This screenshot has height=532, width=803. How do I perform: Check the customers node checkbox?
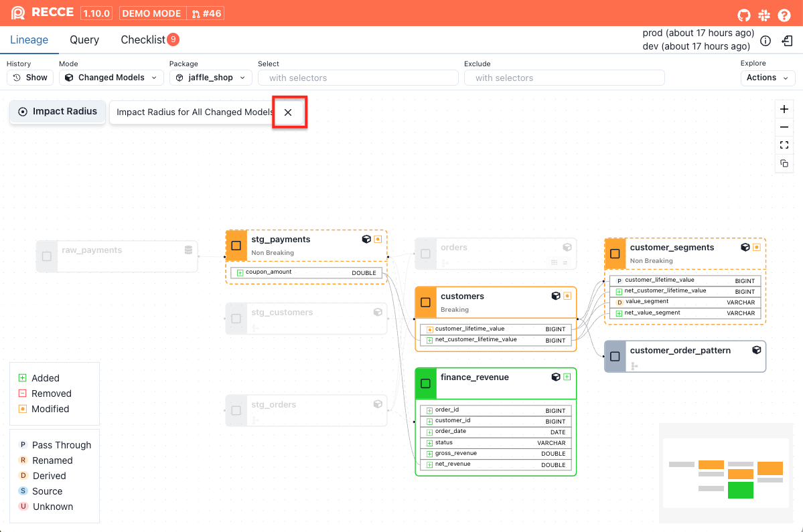[425, 302]
